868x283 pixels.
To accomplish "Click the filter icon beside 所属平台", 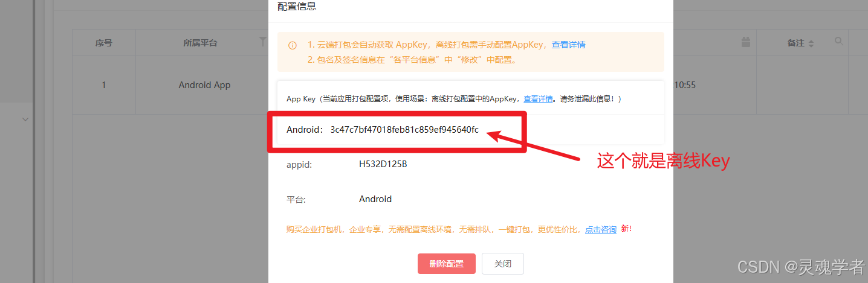I will coord(262,42).
